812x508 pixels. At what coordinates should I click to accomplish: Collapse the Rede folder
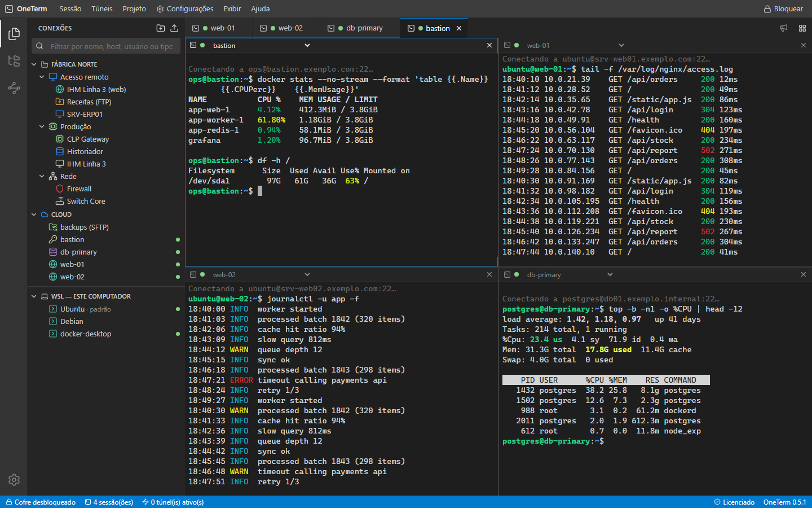pos(42,176)
